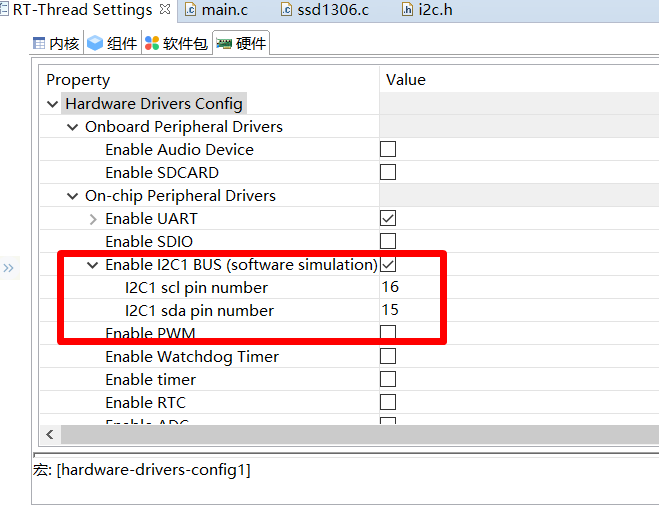Open the main.c editor tab
Image resolution: width=659 pixels, height=514 pixels.
(216, 10)
